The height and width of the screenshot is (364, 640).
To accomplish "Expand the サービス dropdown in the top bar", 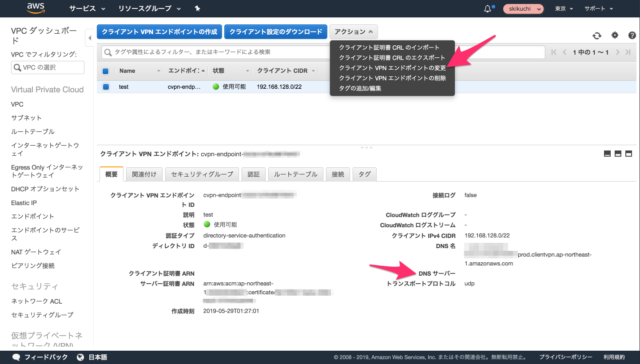I will click(87, 9).
